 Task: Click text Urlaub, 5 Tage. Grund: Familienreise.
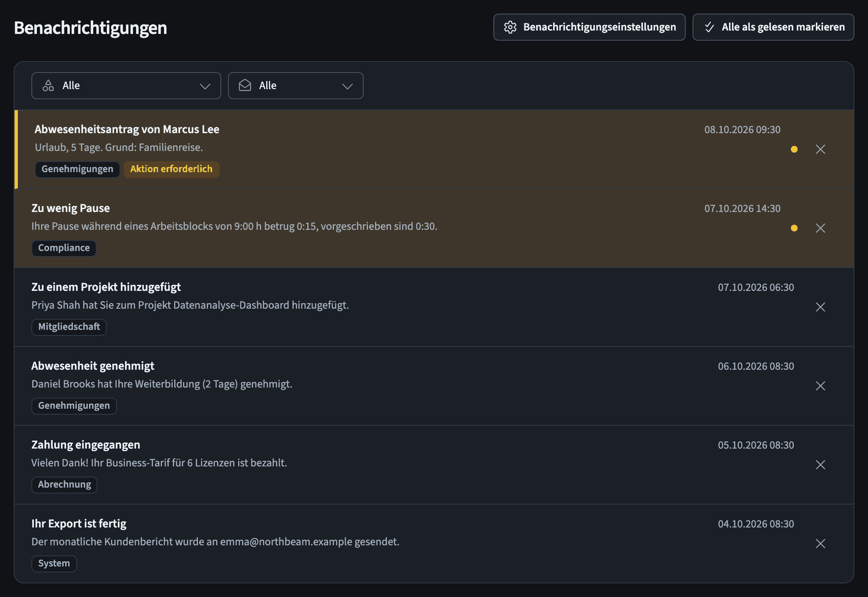point(119,148)
